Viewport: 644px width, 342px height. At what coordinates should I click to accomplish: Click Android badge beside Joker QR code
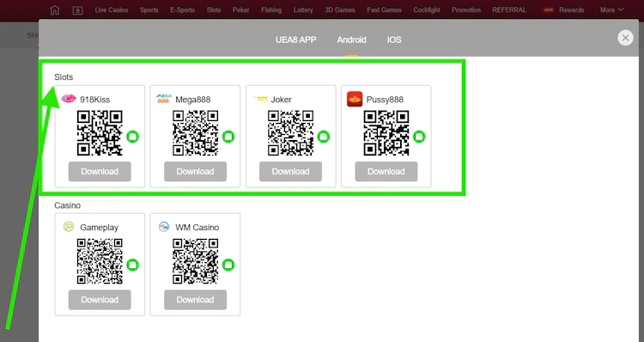pyautogui.click(x=324, y=137)
